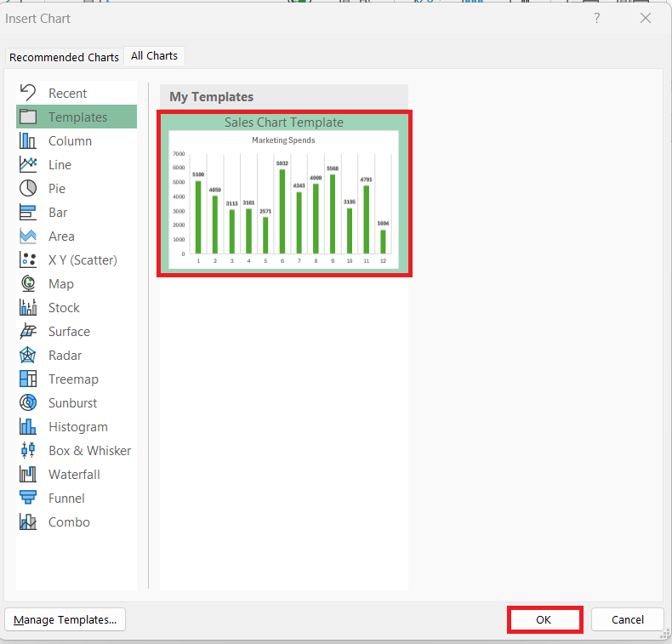Open the help question mark
This screenshot has width=672, height=644.
pyautogui.click(x=596, y=18)
